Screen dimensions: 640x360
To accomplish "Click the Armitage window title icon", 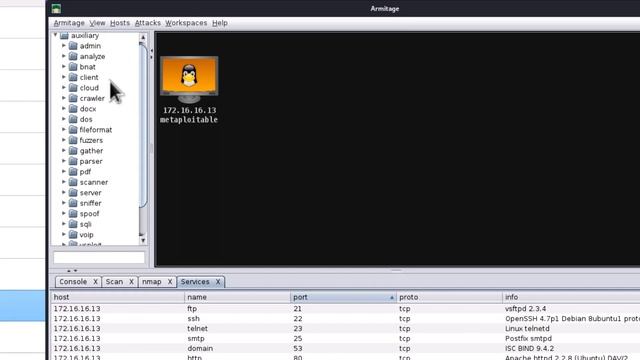I will tap(56, 9).
